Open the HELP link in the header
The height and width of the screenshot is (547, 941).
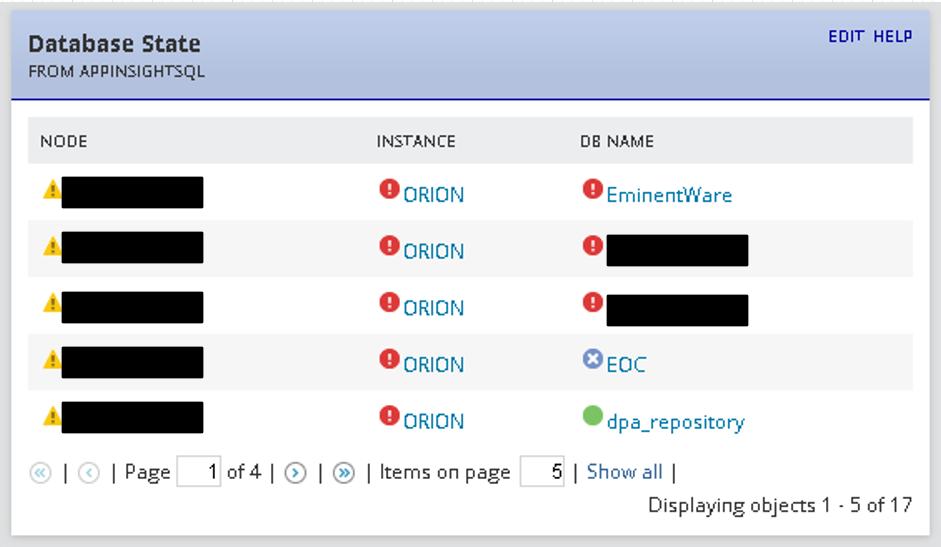pos(892,37)
